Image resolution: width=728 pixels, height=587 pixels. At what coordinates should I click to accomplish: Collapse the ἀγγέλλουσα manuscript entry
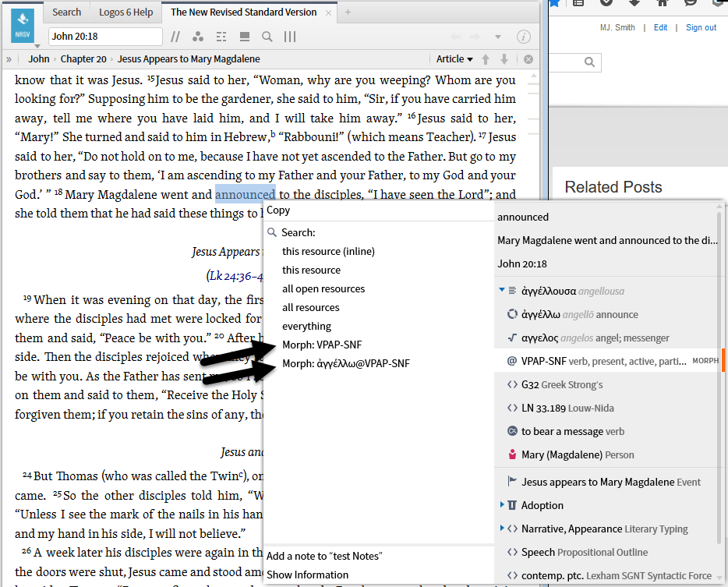click(x=501, y=290)
